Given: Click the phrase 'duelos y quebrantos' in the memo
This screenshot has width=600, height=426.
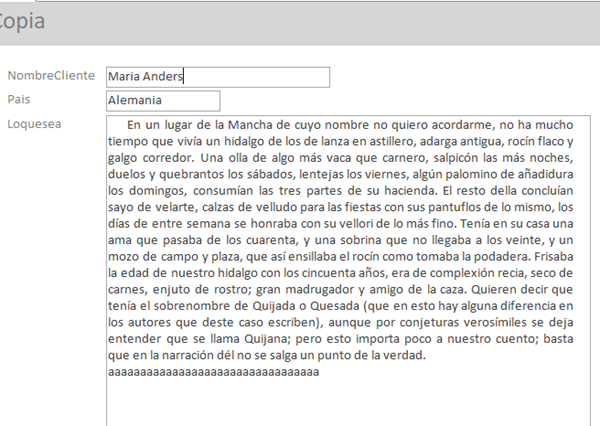Looking at the screenshot, I should [x=166, y=175].
